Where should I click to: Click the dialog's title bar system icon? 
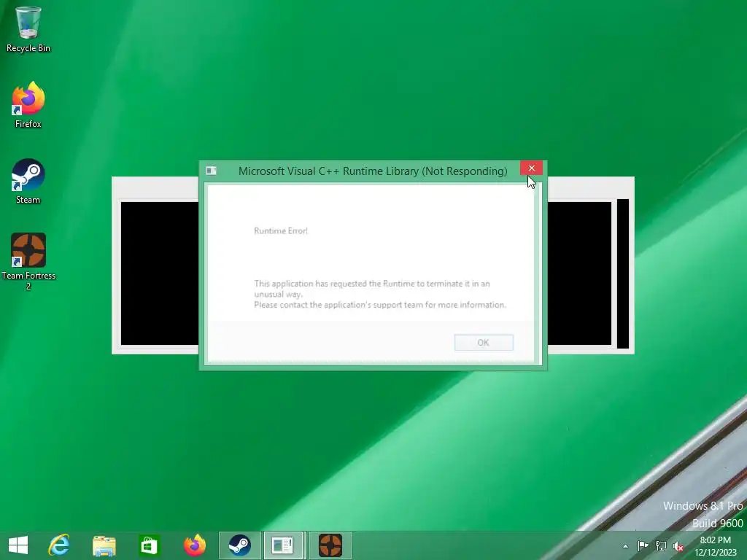[x=211, y=171]
